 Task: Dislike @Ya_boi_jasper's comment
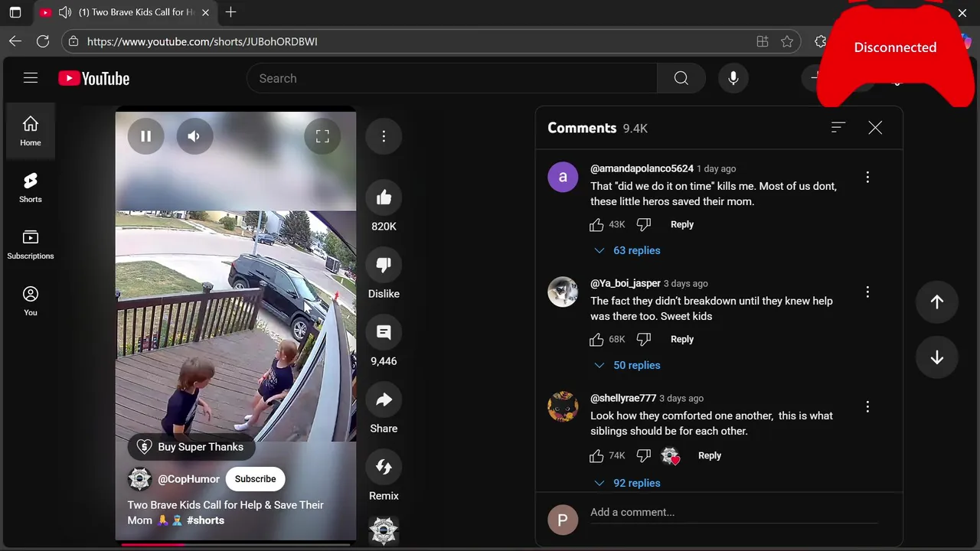tap(644, 339)
